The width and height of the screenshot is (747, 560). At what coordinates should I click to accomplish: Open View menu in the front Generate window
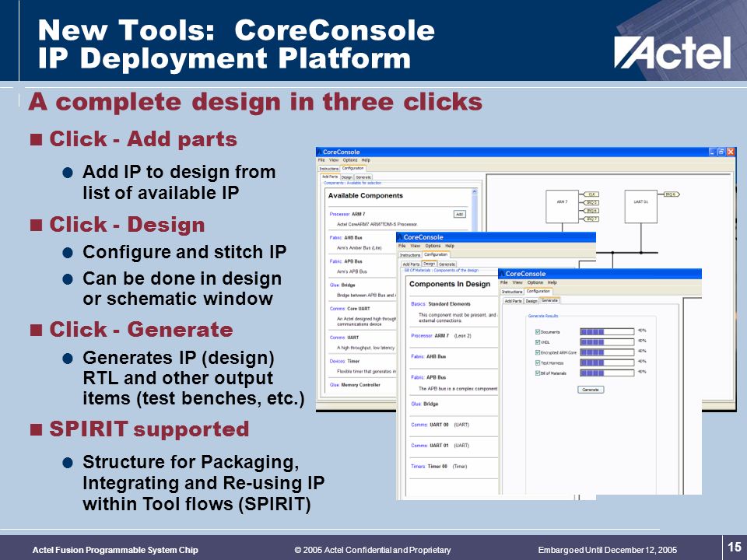pyautogui.click(x=517, y=282)
